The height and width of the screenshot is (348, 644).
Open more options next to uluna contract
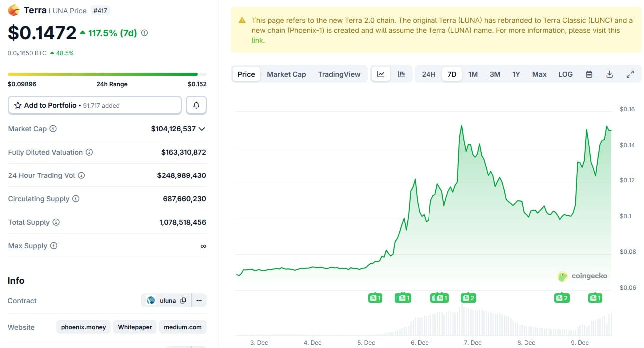(x=199, y=301)
